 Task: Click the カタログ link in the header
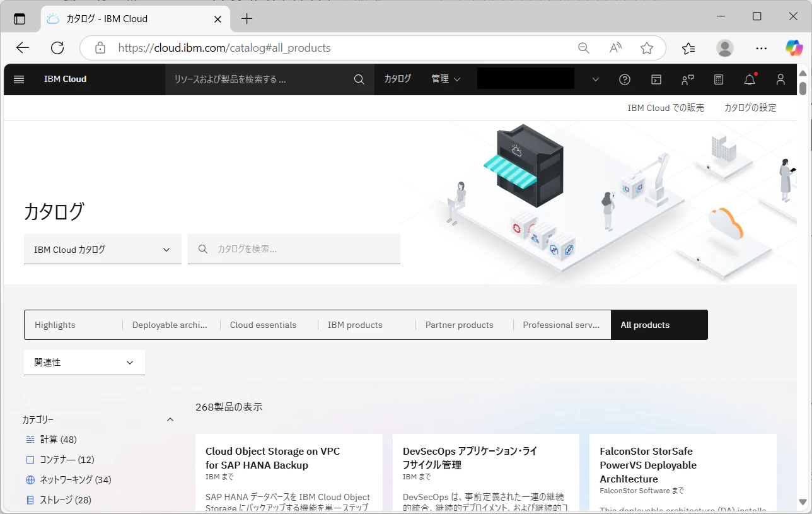point(398,79)
